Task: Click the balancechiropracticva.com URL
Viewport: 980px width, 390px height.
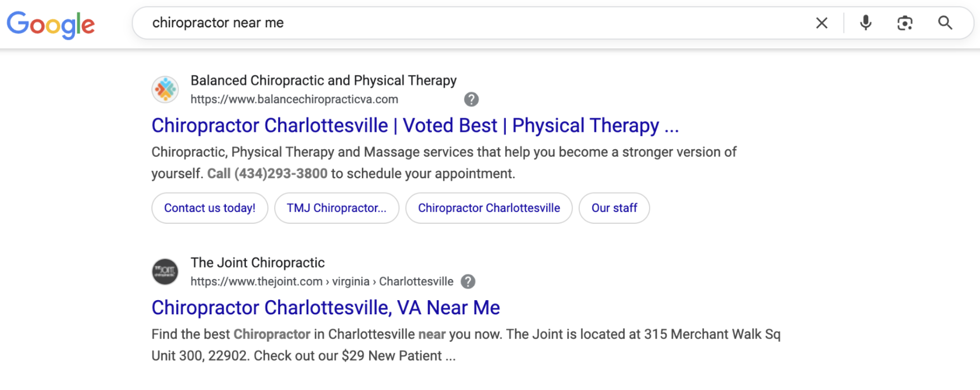Action: tap(294, 99)
